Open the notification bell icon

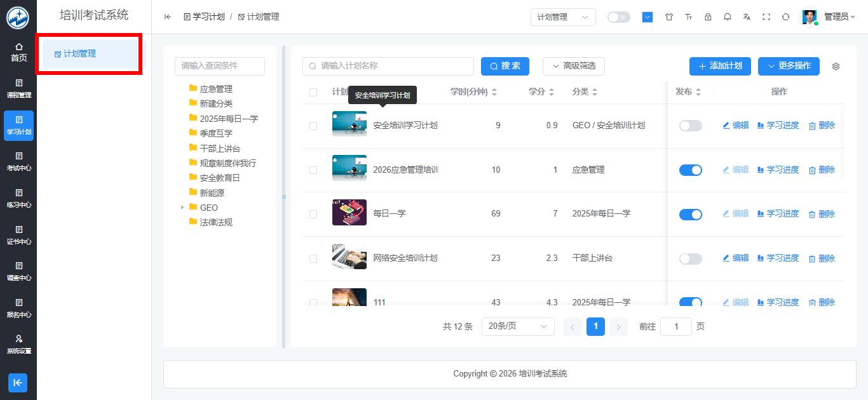pos(728,17)
